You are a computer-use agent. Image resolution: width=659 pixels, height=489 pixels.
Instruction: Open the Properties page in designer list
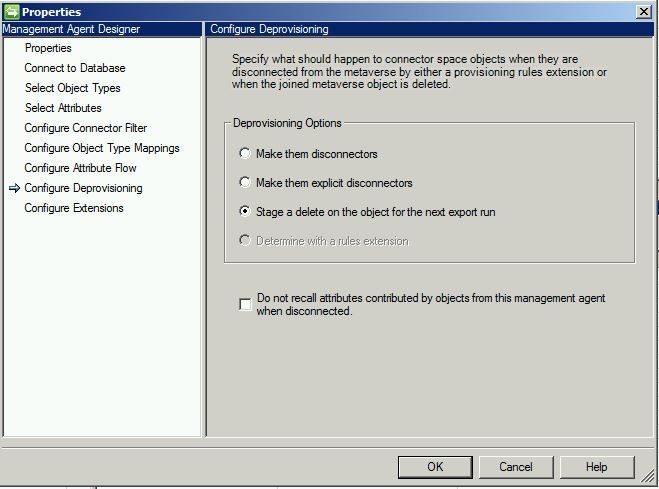tap(48, 48)
